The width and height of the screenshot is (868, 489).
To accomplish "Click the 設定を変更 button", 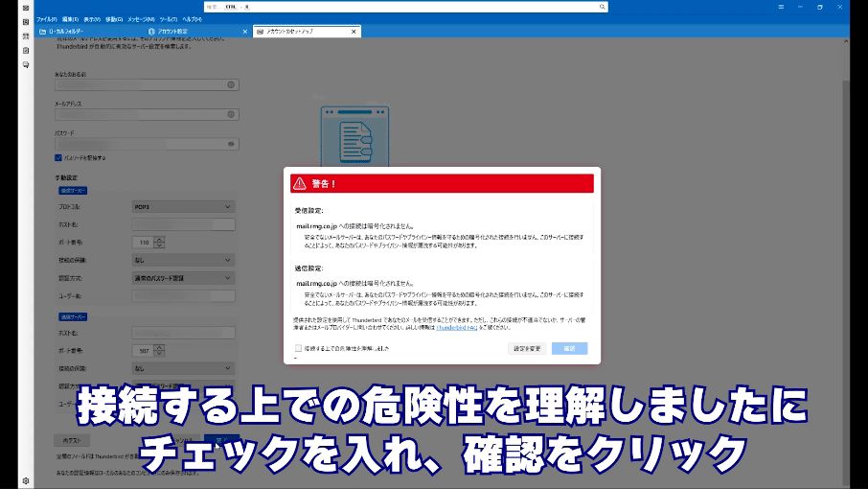I will (527, 348).
